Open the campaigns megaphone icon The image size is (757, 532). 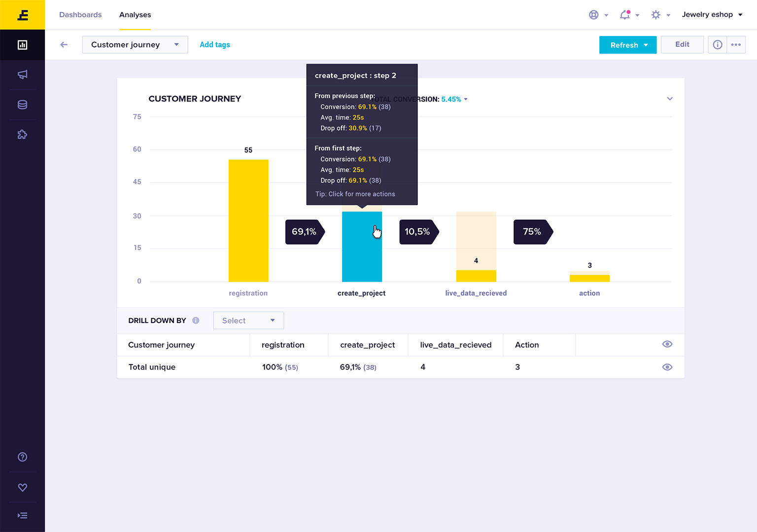[22, 74]
